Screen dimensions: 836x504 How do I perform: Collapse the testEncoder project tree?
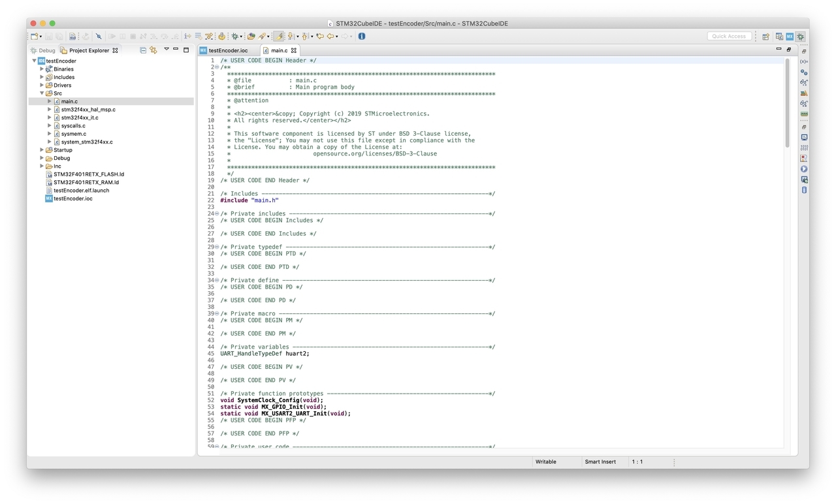pos(34,61)
